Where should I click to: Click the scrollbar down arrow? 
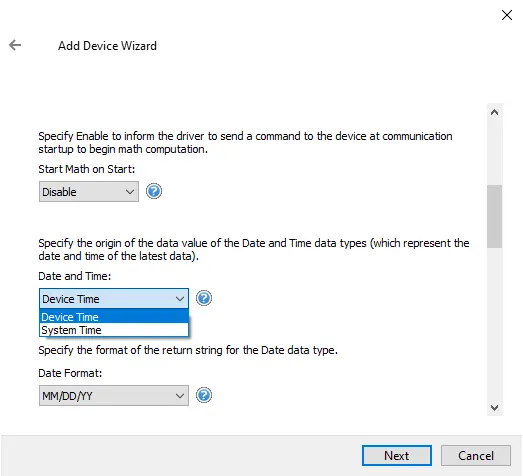(494, 407)
